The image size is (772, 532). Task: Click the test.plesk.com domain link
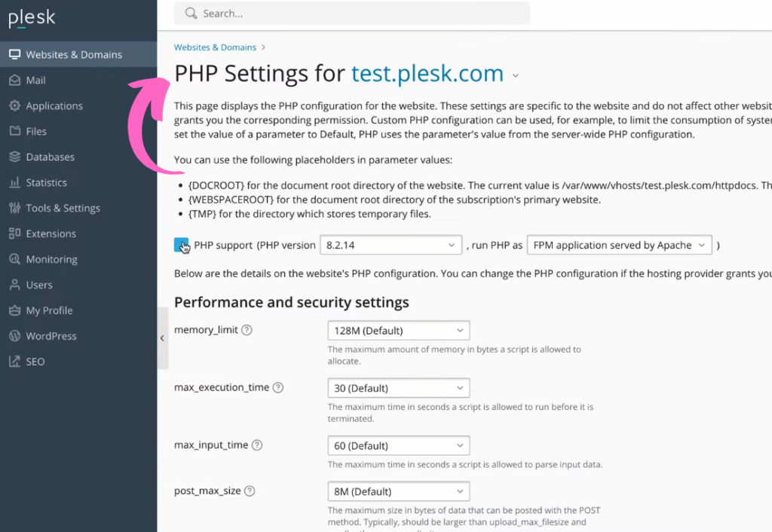click(x=427, y=74)
